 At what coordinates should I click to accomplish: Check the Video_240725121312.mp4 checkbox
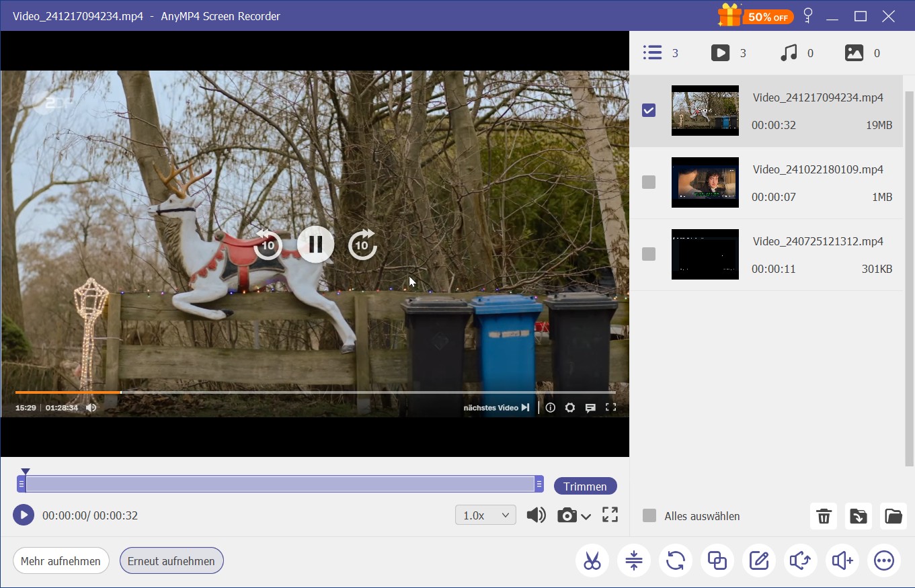tap(649, 254)
